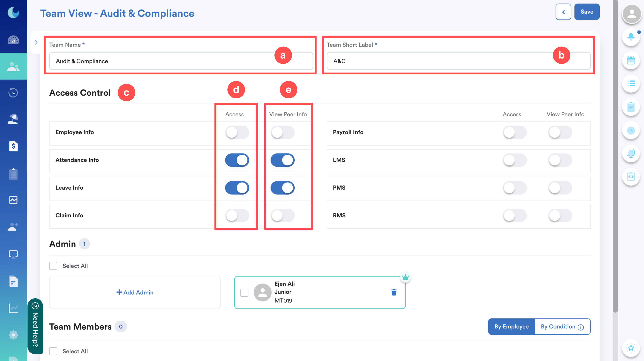
Task: Click the add-employee person-plus sidebar icon
Action: click(x=13, y=227)
